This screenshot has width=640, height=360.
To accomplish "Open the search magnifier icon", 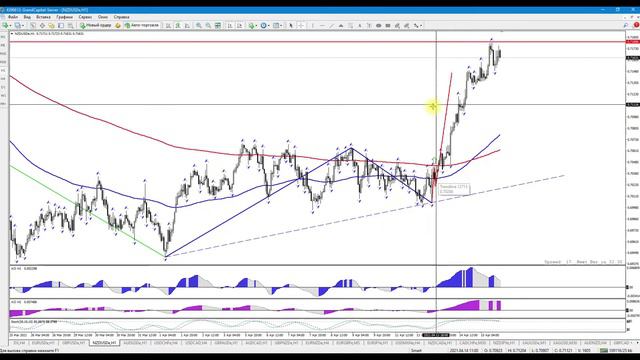I will pyautogui.click(x=626, y=25).
